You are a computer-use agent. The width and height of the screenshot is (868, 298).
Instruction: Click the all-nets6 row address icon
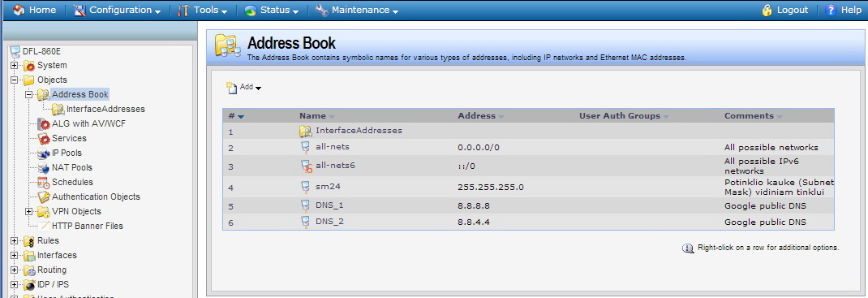[x=306, y=166]
